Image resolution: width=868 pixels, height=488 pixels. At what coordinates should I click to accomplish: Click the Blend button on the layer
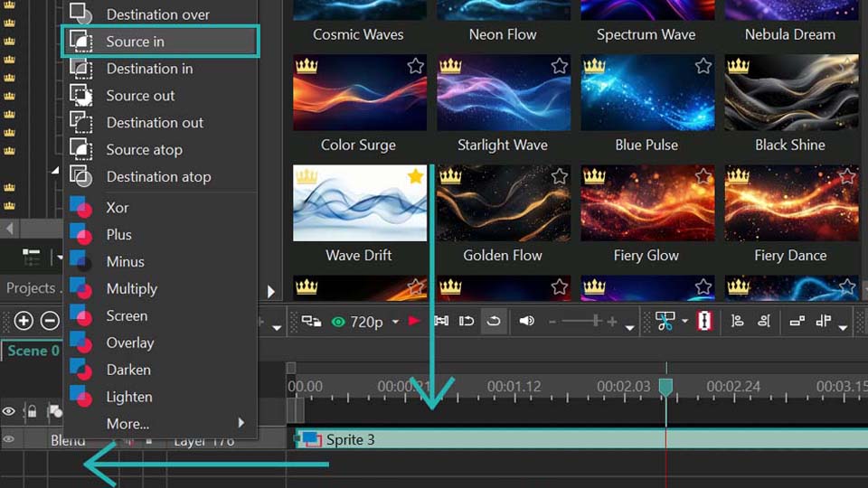pyautogui.click(x=68, y=441)
